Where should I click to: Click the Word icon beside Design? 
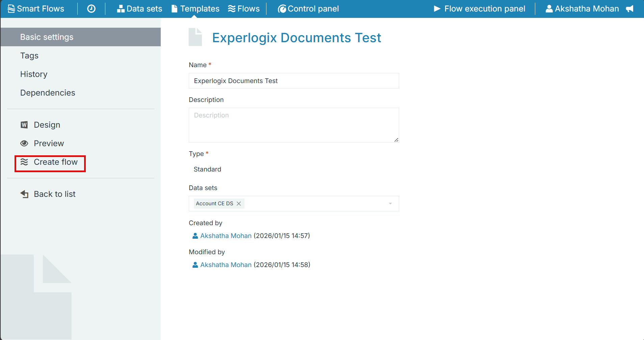click(x=24, y=125)
